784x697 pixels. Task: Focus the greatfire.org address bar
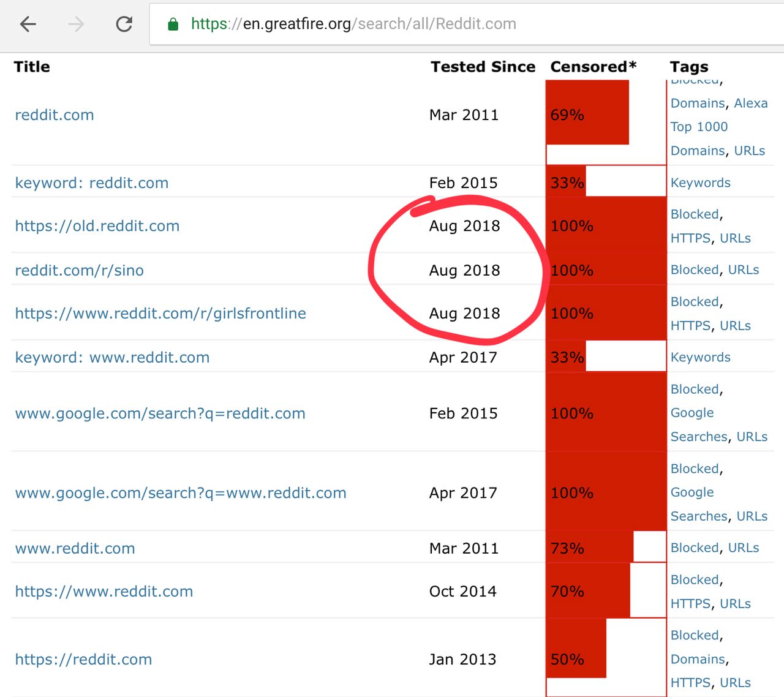coord(467,24)
